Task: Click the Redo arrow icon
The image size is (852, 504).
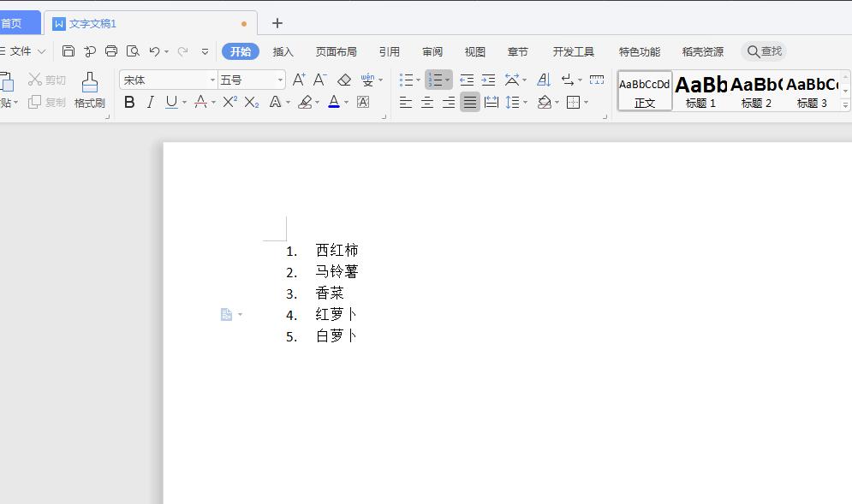Action: pyautogui.click(x=183, y=51)
